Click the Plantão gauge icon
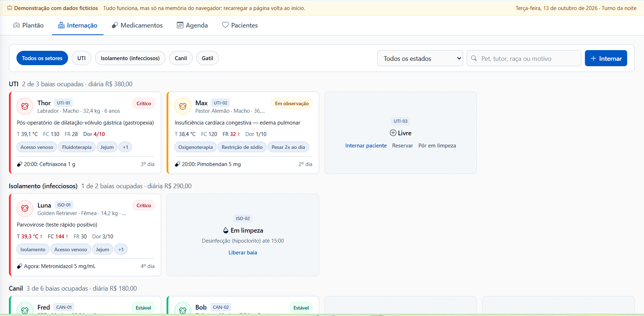The width and height of the screenshot is (644, 316). point(16,25)
